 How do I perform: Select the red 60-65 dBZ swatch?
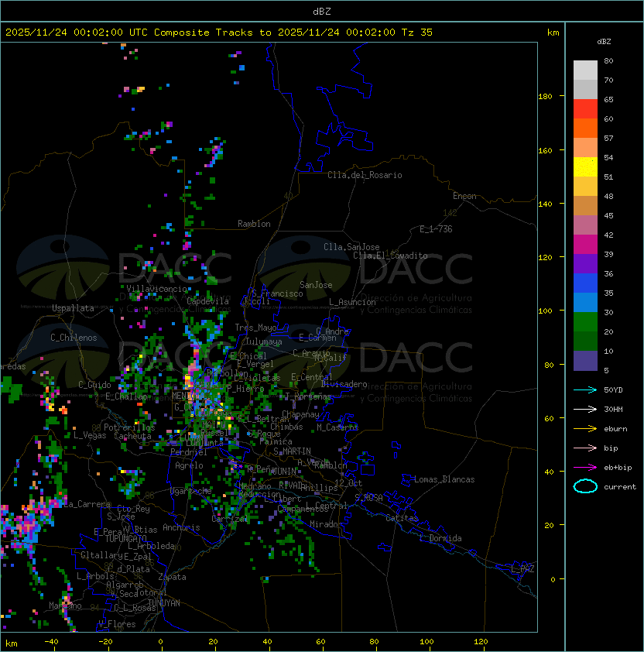(585, 109)
